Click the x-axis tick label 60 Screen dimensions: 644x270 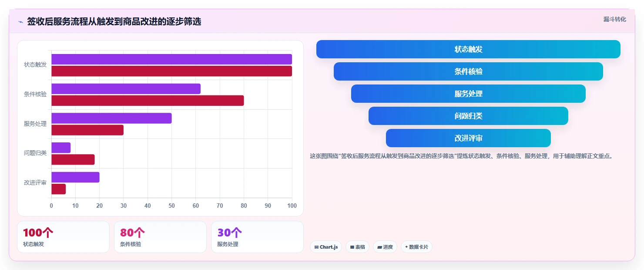[196, 206]
